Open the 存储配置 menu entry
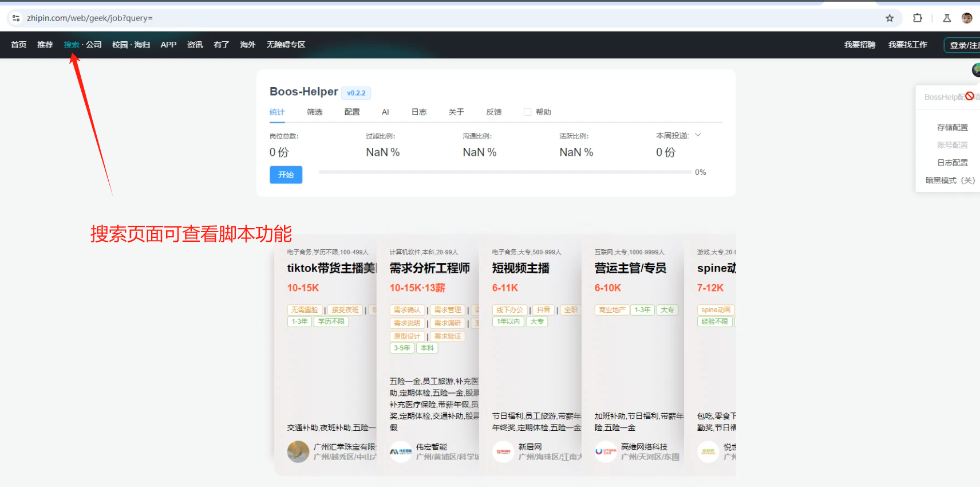 (x=952, y=128)
